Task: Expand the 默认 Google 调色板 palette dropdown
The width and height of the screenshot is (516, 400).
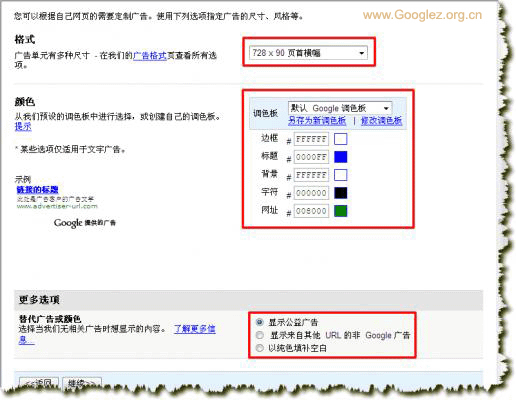Action: pos(340,108)
